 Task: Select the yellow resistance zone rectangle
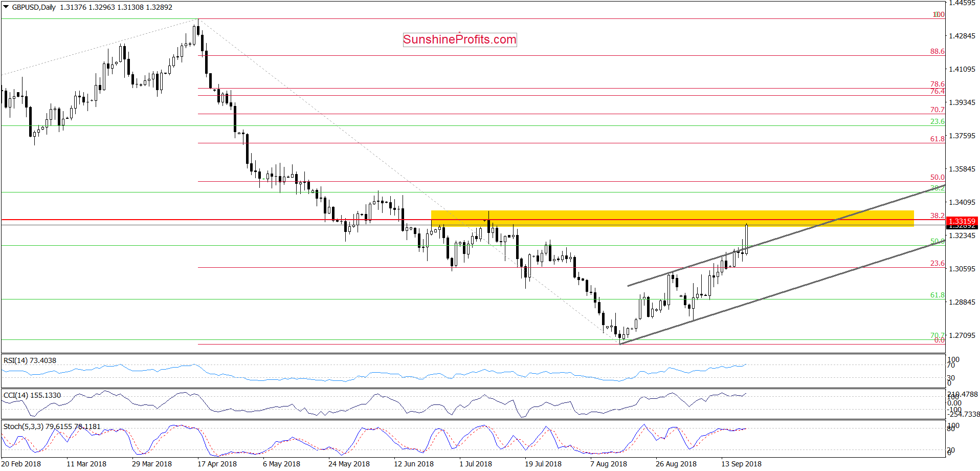tap(672, 219)
